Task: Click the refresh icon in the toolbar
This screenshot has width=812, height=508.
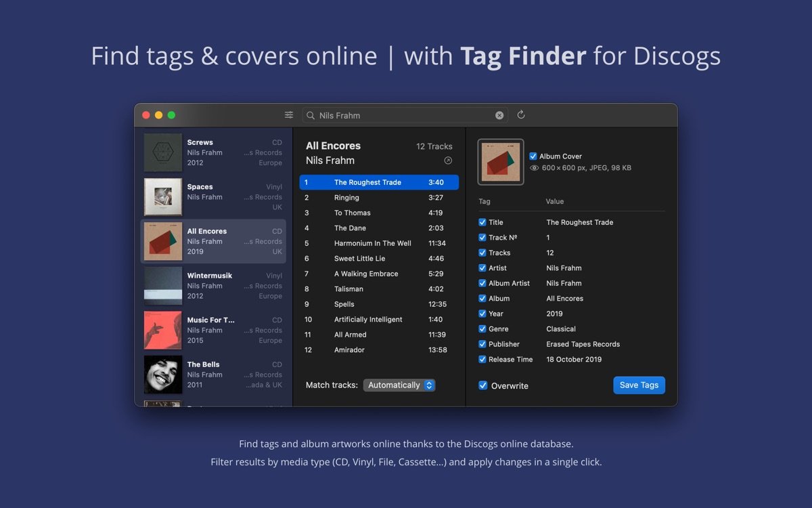Action: (x=521, y=115)
